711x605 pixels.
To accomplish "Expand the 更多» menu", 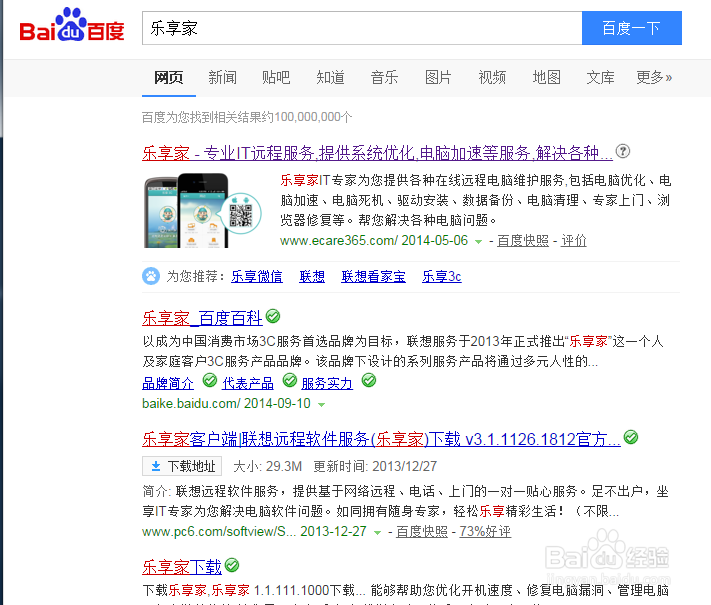I will (x=654, y=78).
